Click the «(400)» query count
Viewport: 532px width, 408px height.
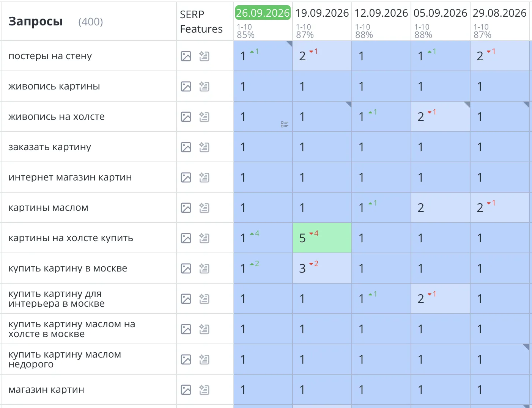pos(91,22)
